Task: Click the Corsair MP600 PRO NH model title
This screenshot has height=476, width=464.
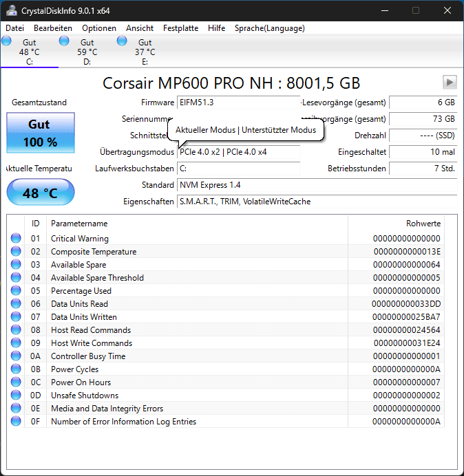Action: pyautogui.click(x=231, y=83)
